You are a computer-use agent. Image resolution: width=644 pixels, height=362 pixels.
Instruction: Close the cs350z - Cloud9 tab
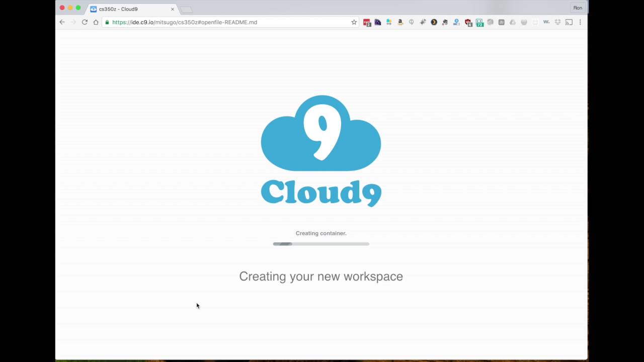point(173,9)
